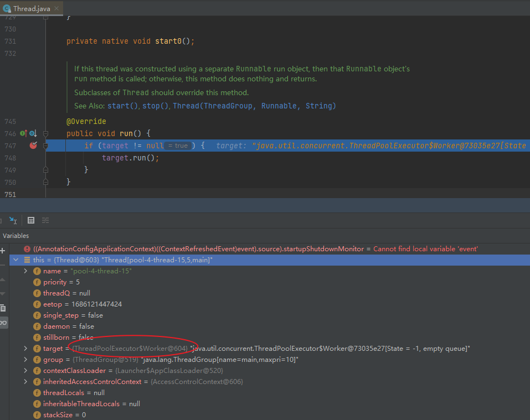The image size is (530, 420).
Task: Fold the run() method at line 746
Action: tap(45, 133)
